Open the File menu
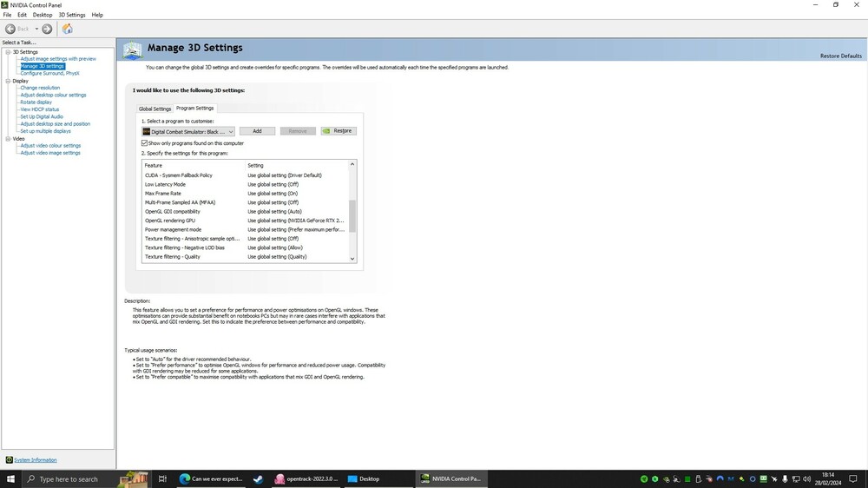Viewport: 868px width, 488px height. click(x=7, y=15)
